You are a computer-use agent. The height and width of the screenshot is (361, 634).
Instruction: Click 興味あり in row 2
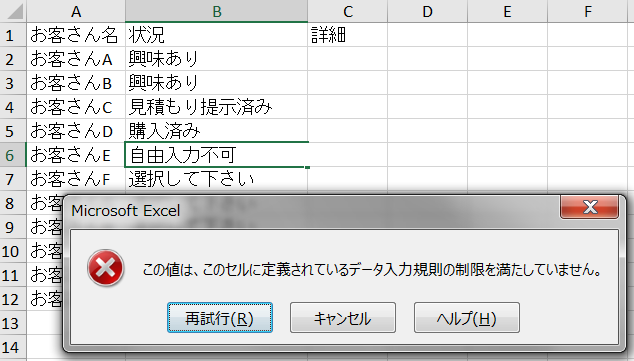tap(216, 59)
